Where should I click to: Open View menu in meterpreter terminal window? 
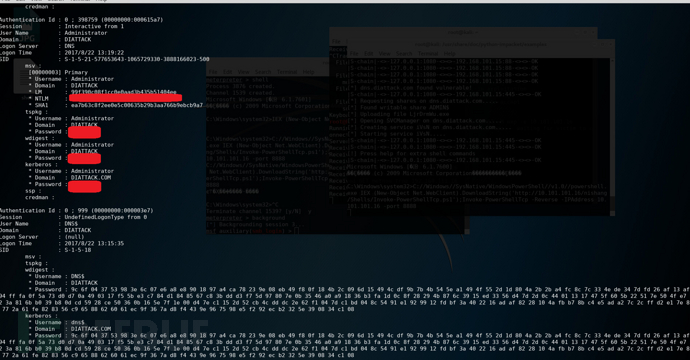243,72
